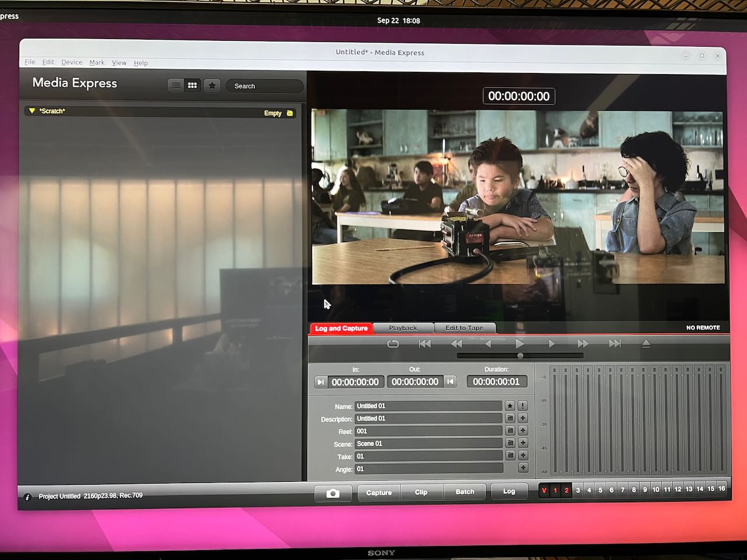Enable audio channel 3
Image resolution: width=747 pixels, height=560 pixels.
578,490
